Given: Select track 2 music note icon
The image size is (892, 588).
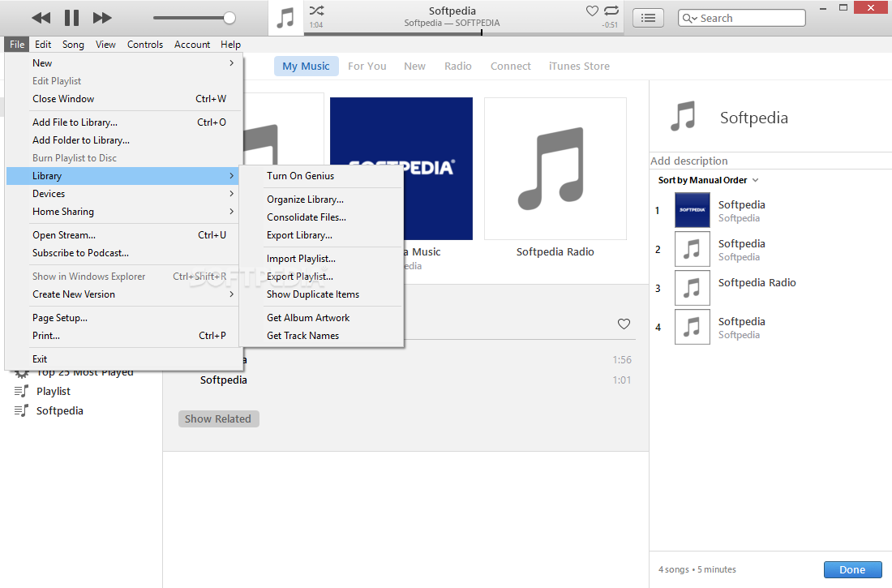Looking at the screenshot, I should [x=693, y=249].
